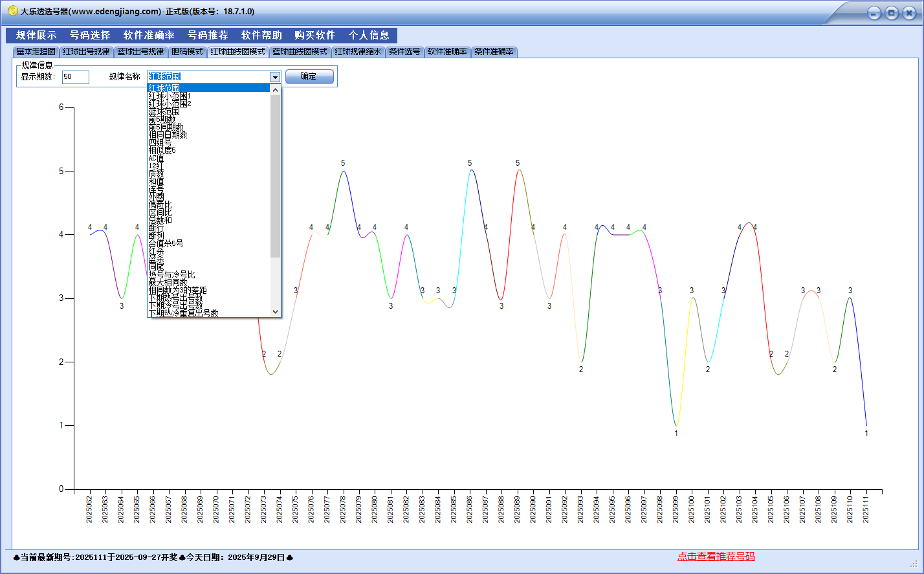Choose AC值 in the rule list
This screenshot has height=574, width=924.
156,158
